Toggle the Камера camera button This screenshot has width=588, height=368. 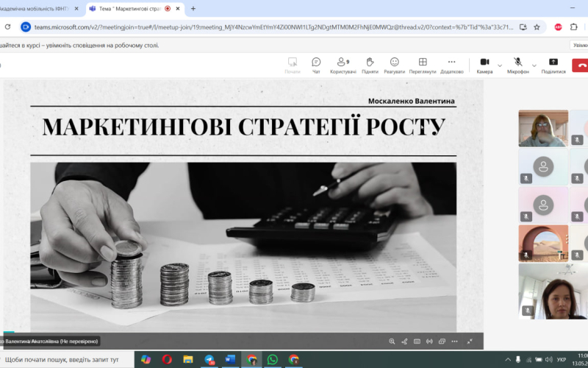(484, 65)
